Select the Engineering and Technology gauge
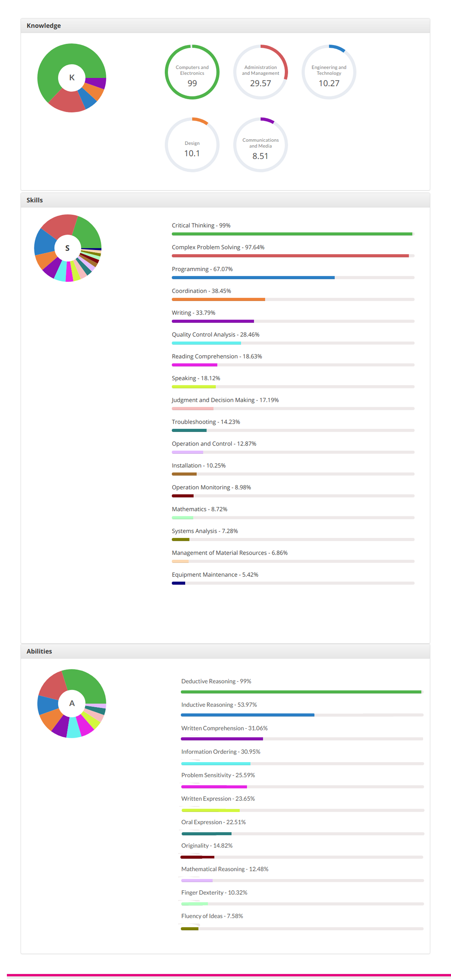The height and width of the screenshot is (980, 451). point(329,72)
